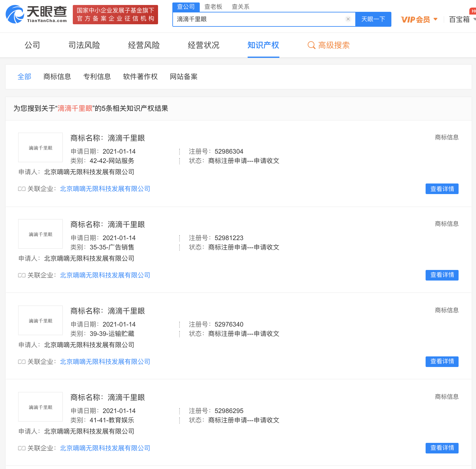
Task: Click 查看详情 on the first trademark result
Action: (442, 189)
